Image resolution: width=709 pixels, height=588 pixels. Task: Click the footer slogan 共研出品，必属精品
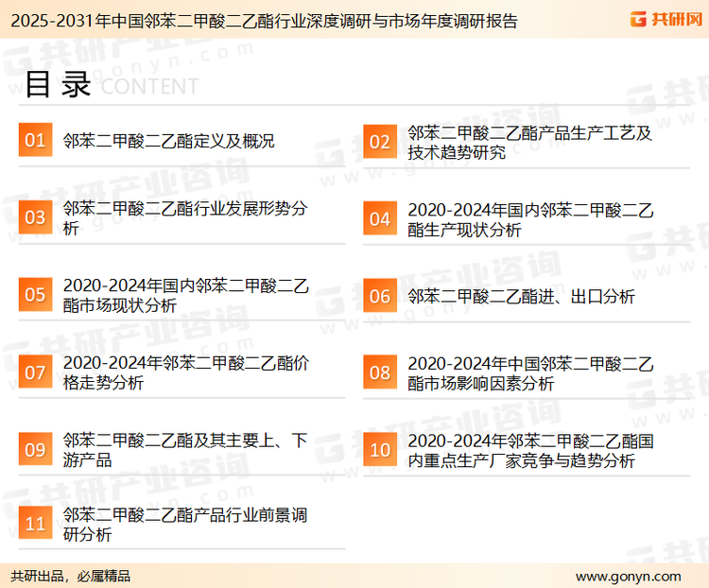[70, 577]
